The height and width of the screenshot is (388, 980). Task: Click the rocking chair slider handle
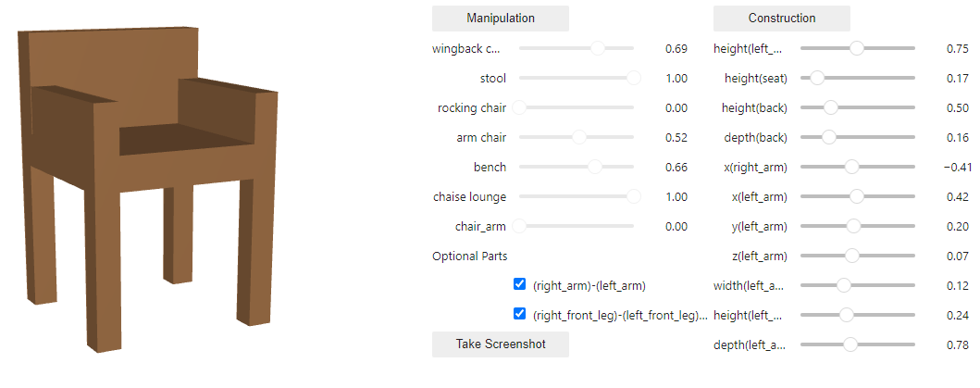pyautogui.click(x=519, y=107)
